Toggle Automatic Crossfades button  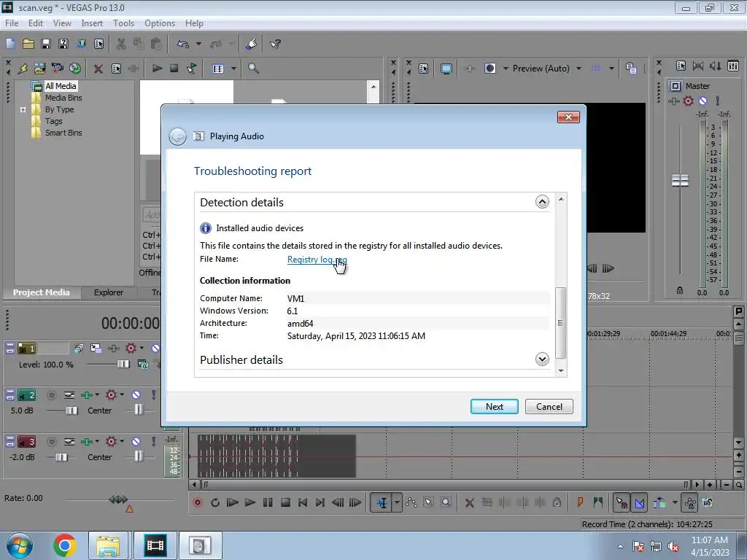tap(640, 502)
